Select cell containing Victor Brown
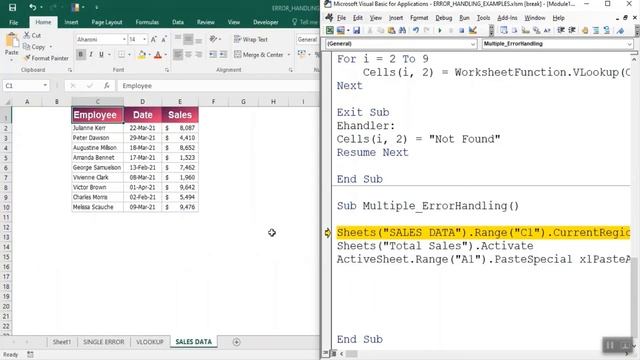Image resolution: width=640 pixels, height=360 pixels. pyautogui.click(x=98, y=187)
